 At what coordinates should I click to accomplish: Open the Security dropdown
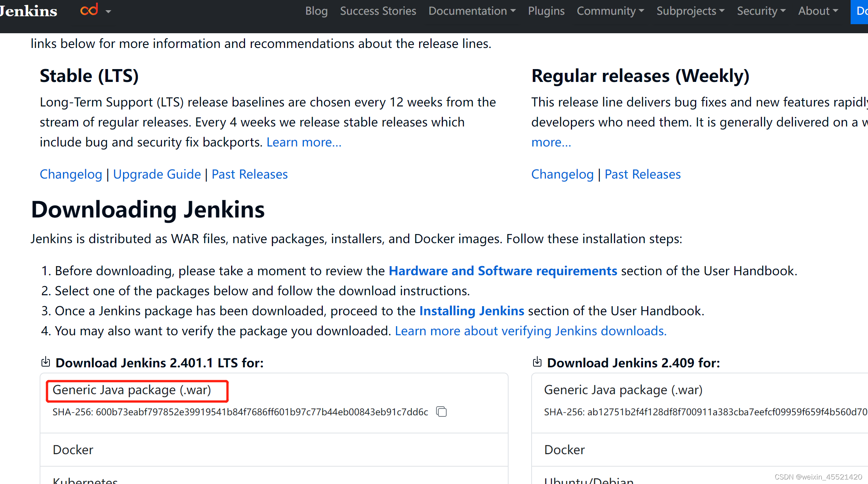click(x=761, y=11)
